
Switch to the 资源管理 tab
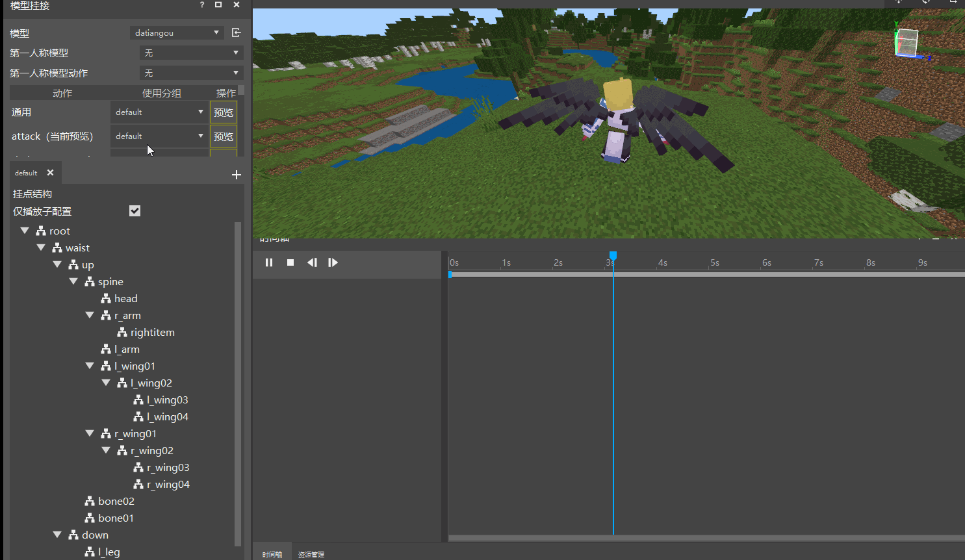coord(311,554)
